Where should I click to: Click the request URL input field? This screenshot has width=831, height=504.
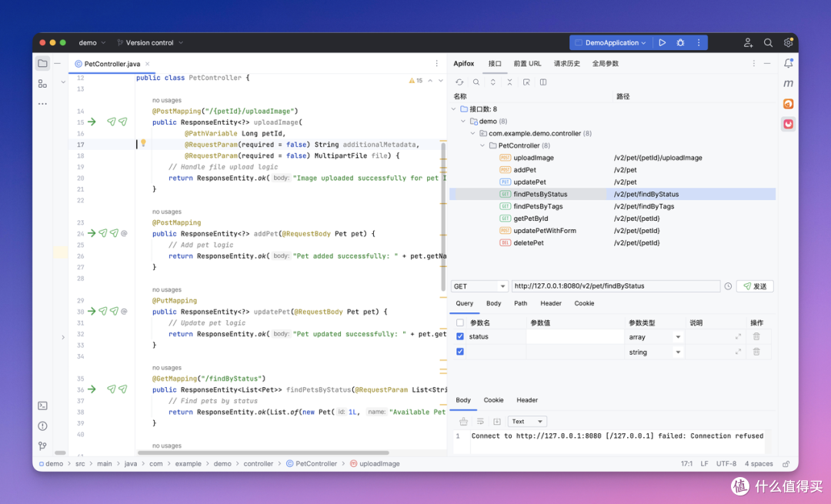click(x=616, y=286)
